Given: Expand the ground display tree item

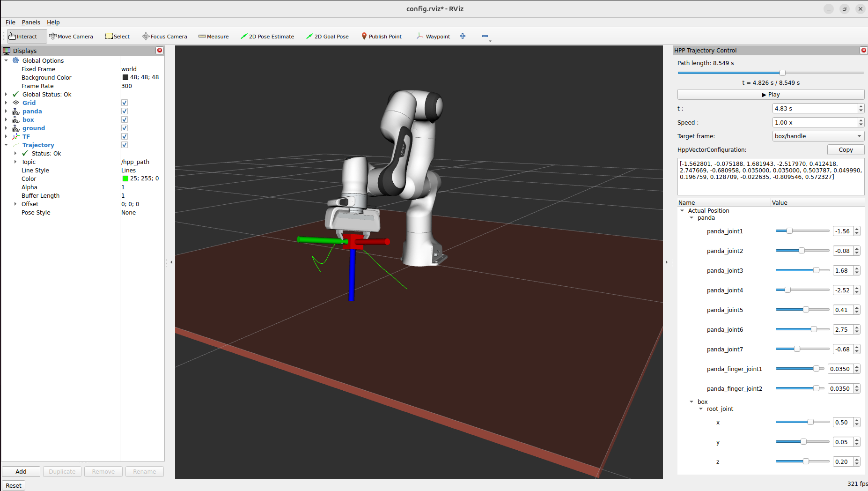Looking at the screenshot, I should 6,128.
